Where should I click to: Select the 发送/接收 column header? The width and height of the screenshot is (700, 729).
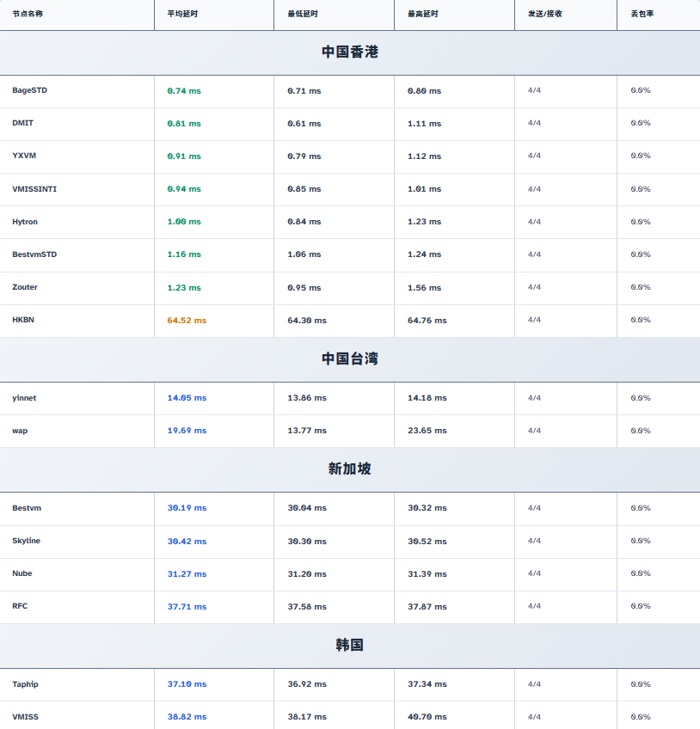tap(545, 14)
